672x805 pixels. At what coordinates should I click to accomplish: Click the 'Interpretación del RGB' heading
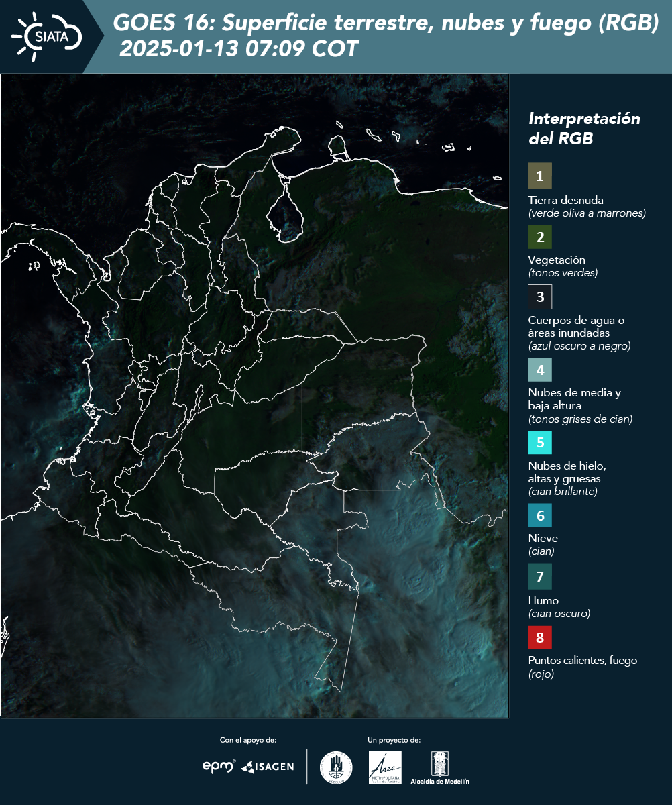coord(584,128)
